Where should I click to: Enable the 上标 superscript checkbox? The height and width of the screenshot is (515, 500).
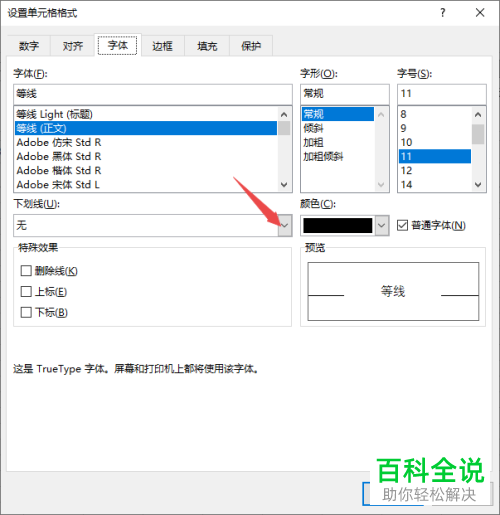(x=26, y=292)
